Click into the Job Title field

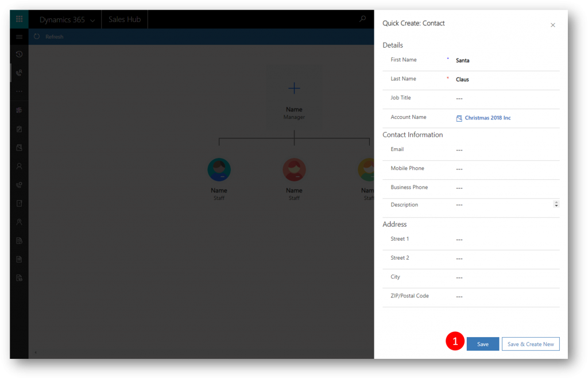coord(505,99)
